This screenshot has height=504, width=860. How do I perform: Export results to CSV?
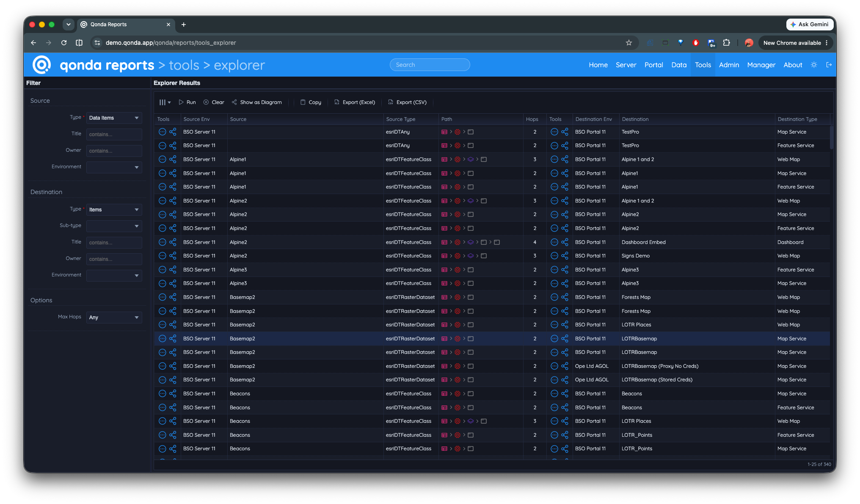[x=407, y=102]
